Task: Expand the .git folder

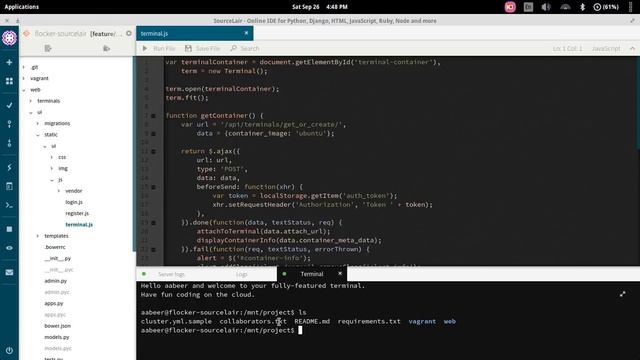Action: tap(24, 67)
